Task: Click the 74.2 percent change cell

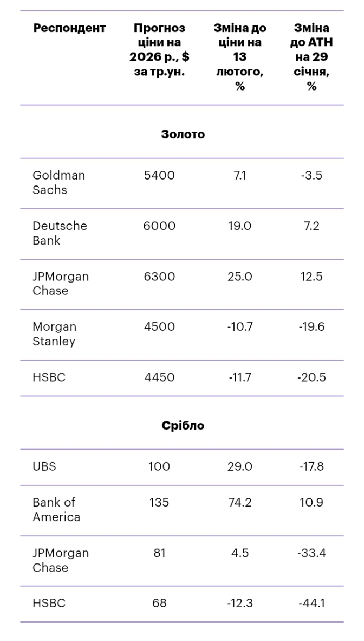Action: point(240,503)
